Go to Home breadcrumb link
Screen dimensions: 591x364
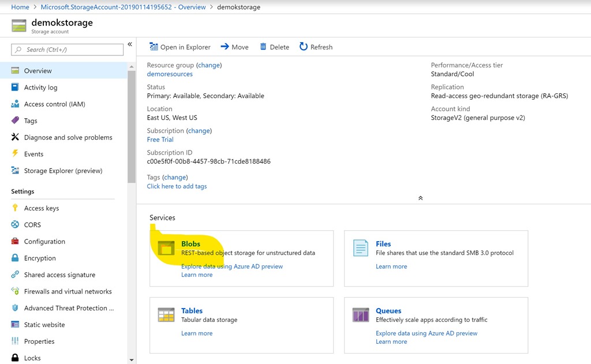tap(20, 7)
